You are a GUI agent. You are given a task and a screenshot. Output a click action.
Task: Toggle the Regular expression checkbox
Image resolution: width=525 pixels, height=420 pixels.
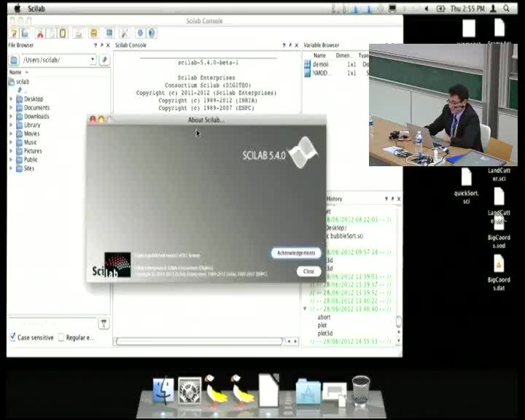[61, 338]
